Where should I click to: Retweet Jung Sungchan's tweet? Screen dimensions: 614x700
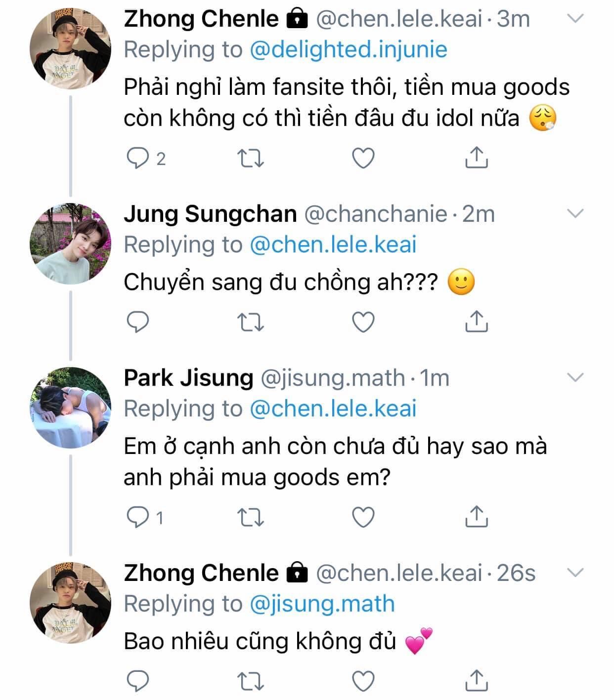click(x=251, y=322)
